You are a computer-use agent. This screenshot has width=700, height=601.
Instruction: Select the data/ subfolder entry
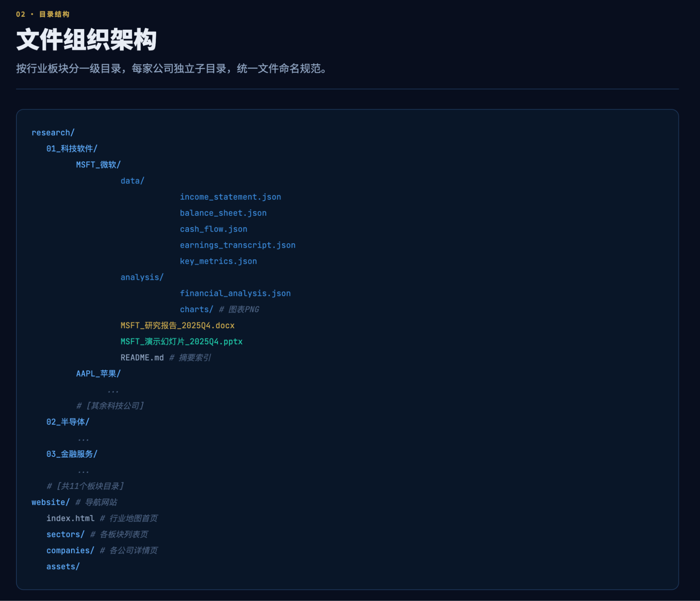tap(132, 181)
